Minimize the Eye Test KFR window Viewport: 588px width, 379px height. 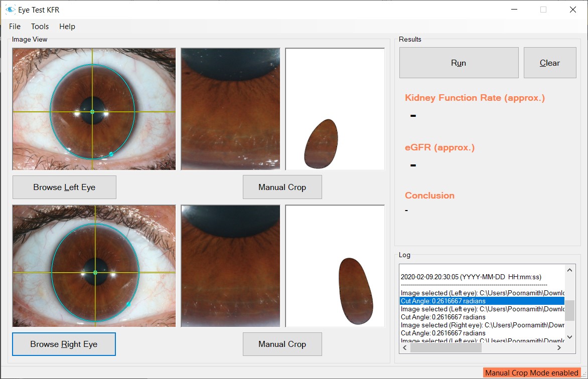tap(514, 10)
